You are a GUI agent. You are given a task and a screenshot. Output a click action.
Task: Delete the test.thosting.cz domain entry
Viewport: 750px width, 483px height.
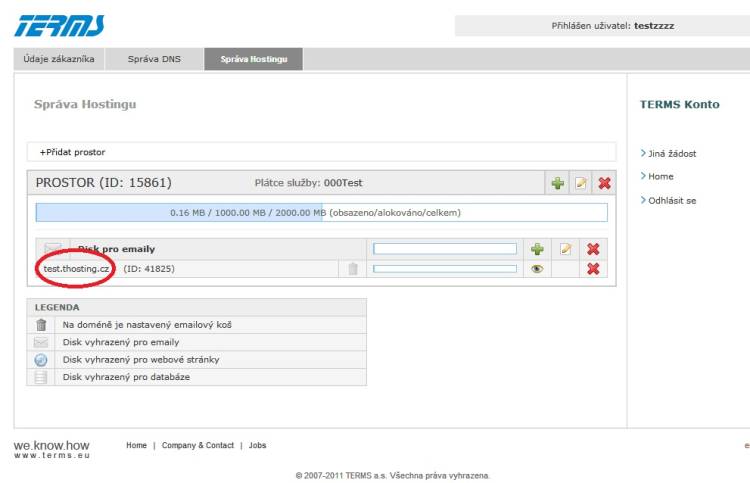click(x=593, y=269)
